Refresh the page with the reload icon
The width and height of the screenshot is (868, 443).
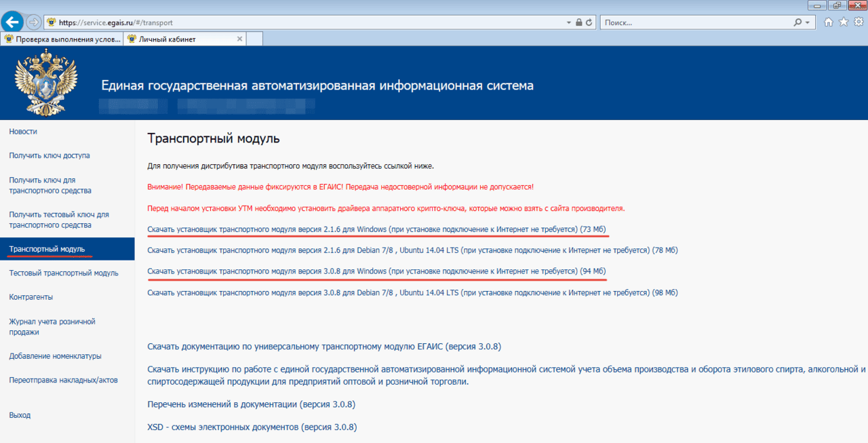(589, 22)
